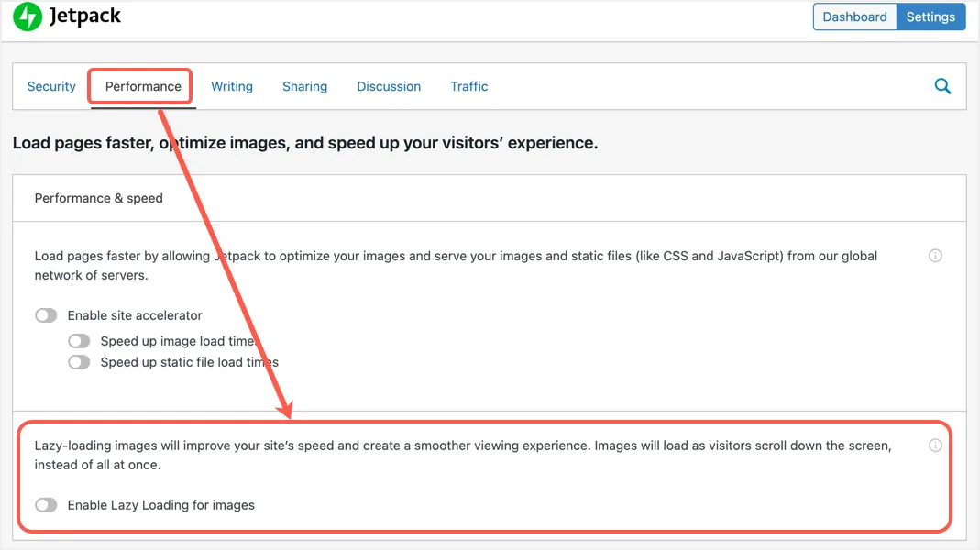Screen dimensions: 980x550
Task: Toggle Enable site accelerator switch
Action: tap(46, 315)
